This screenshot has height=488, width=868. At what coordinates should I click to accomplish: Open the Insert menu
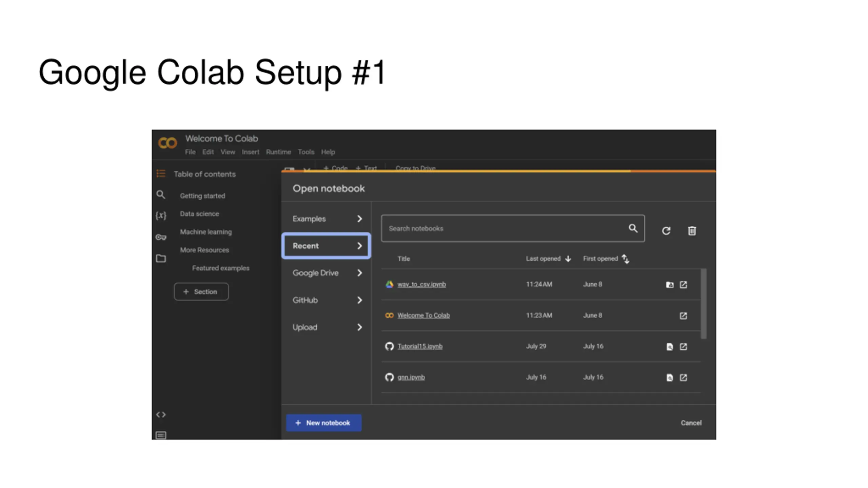[x=250, y=152]
